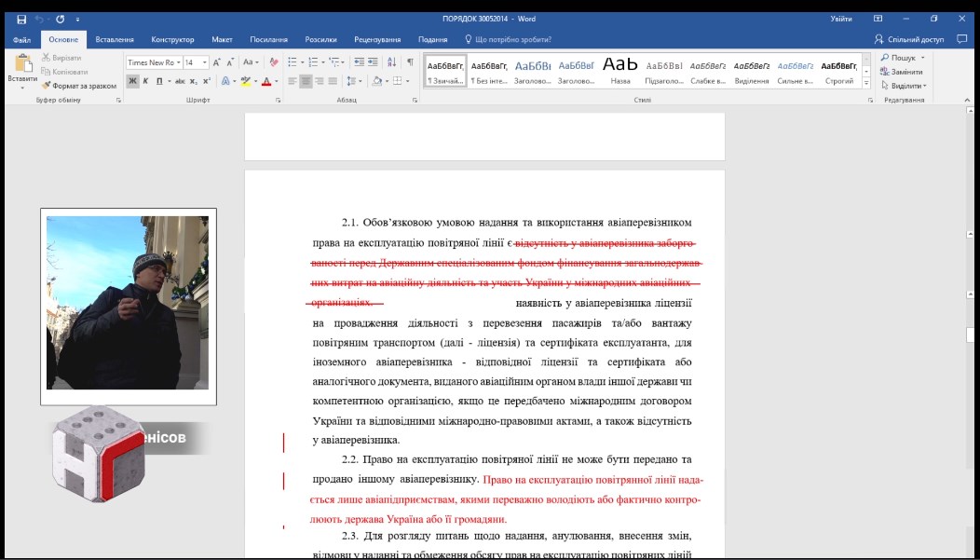980x560 pixels.
Task: Switch to the Вставлення tab
Action: (115, 39)
